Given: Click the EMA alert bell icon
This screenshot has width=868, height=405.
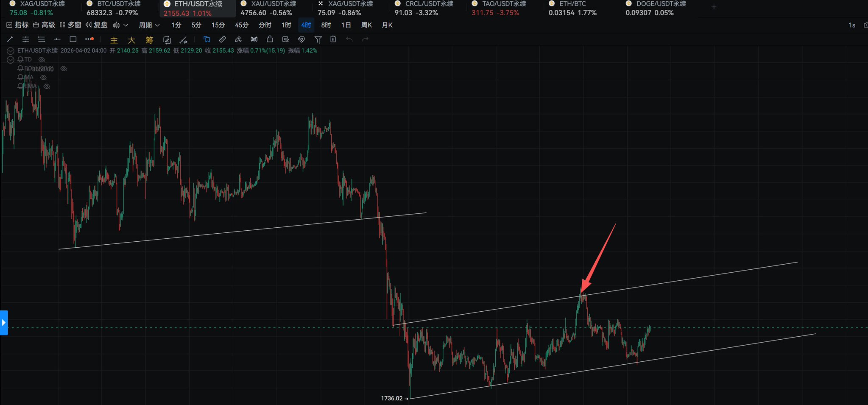Looking at the screenshot, I should [x=20, y=86].
